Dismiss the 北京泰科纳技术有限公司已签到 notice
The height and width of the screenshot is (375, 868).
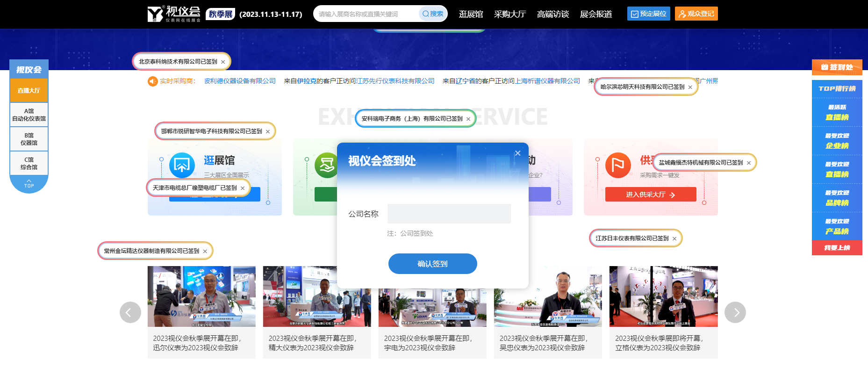click(223, 62)
